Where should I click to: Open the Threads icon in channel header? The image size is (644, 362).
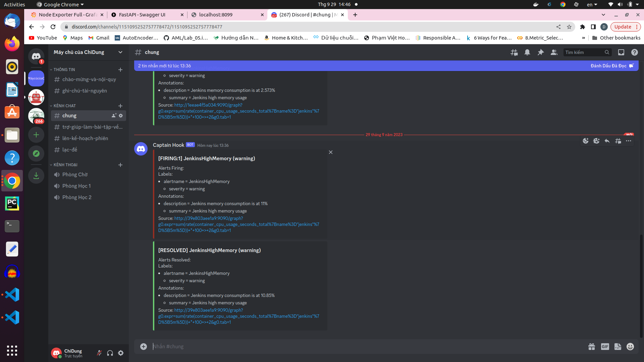point(514,52)
